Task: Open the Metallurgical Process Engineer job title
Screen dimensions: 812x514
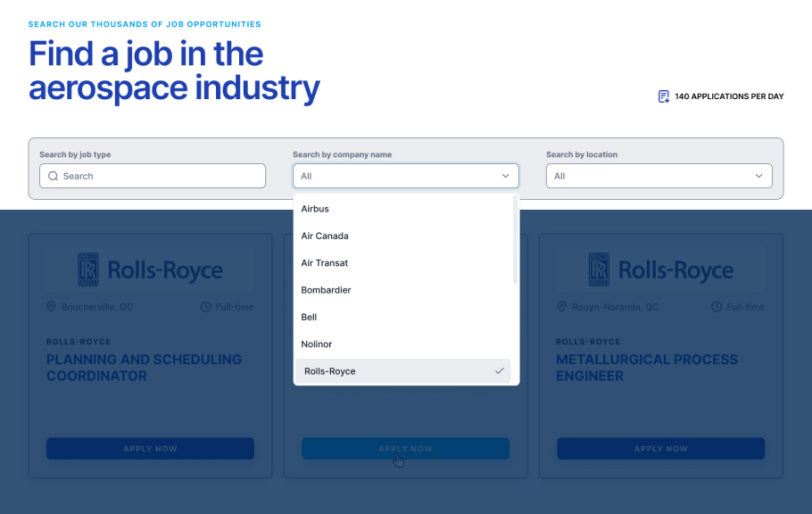Action: pos(646,368)
